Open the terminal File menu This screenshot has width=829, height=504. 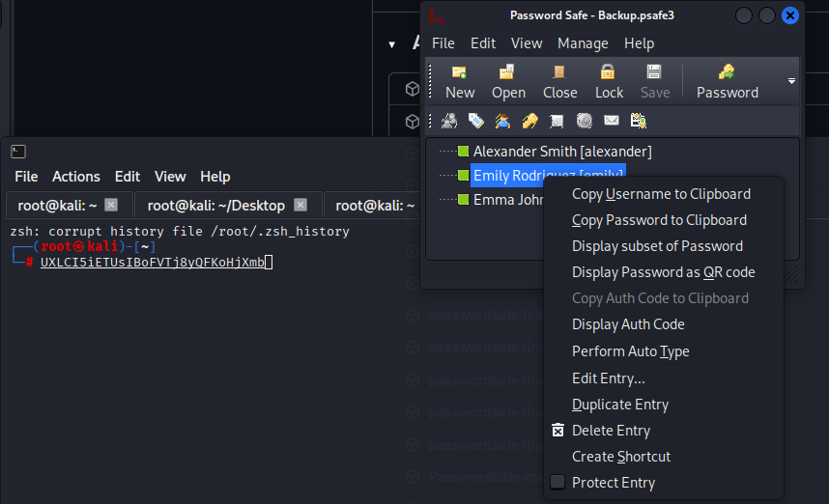pos(26,177)
